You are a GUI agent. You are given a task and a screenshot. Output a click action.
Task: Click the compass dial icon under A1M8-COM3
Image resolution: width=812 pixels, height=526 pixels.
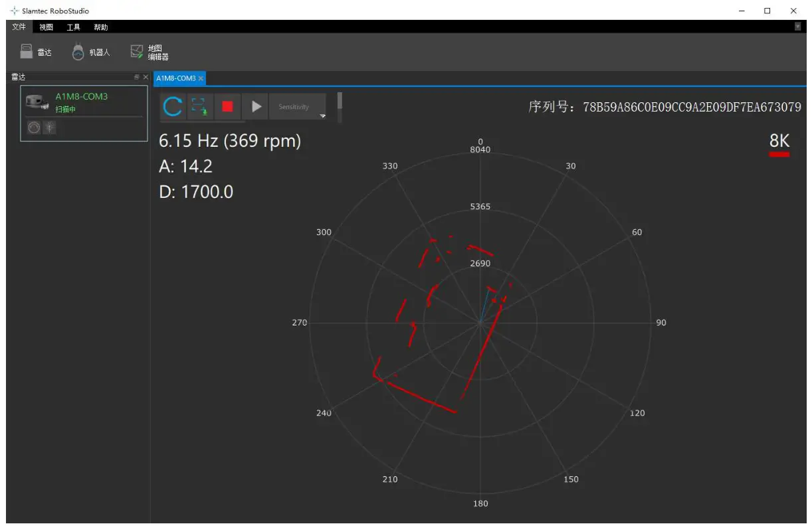coord(33,127)
